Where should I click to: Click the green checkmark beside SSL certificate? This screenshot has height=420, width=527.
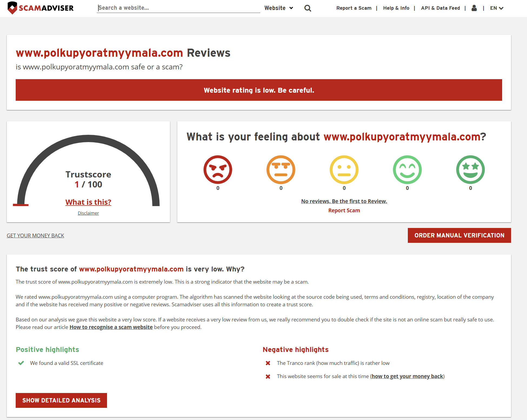tap(21, 363)
